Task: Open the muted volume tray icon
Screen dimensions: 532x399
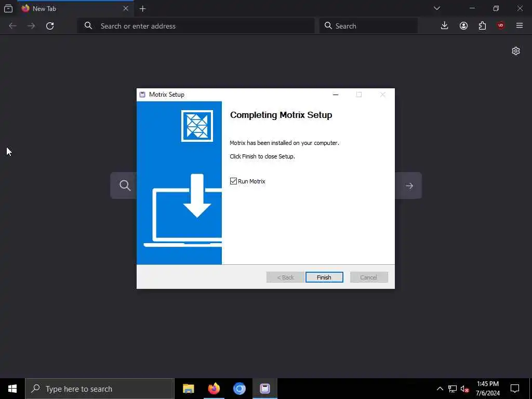Action: (x=465, y=389)
